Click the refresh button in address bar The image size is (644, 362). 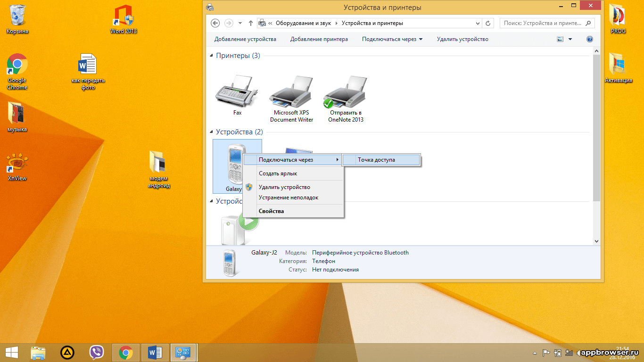[488, 23]
